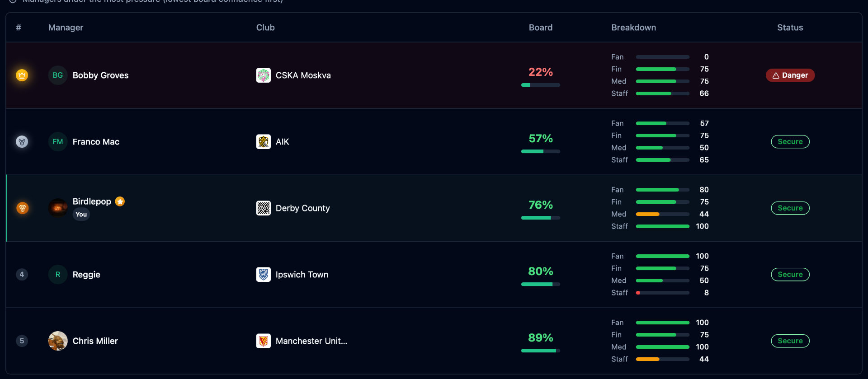The width and height of the screenshot is (868, 379).
Task: Click the 22% board confidence progress bar
Action: coord(540,85)
